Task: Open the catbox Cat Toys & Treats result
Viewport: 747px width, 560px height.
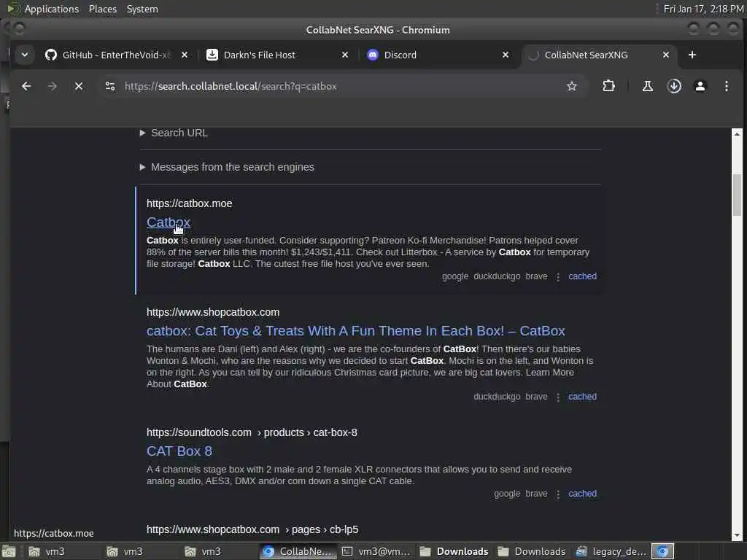Action: pos(355,331)
